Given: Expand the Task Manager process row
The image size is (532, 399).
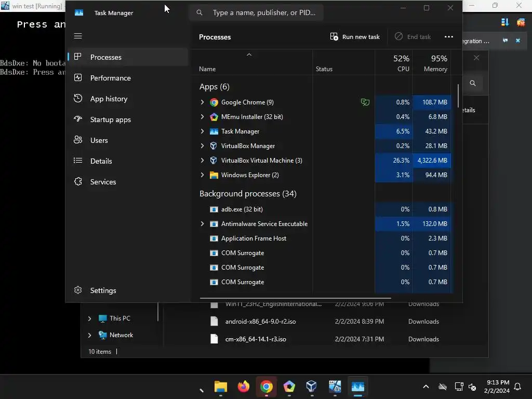Looking at the screenshot, I should [202, 131].
